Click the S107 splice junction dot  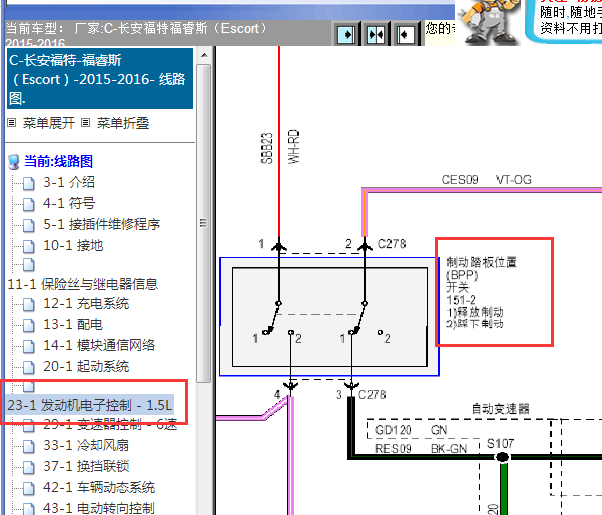tap(503, 457)
